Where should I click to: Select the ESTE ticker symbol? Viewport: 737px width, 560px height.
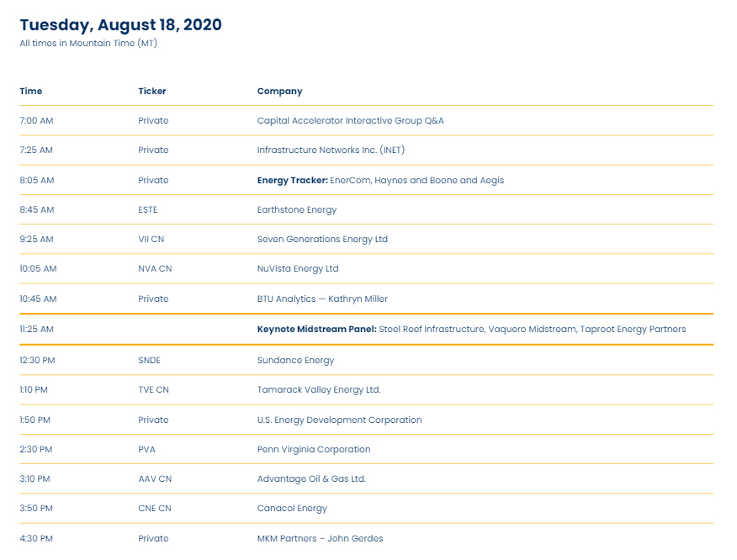(x=148, y=209)
